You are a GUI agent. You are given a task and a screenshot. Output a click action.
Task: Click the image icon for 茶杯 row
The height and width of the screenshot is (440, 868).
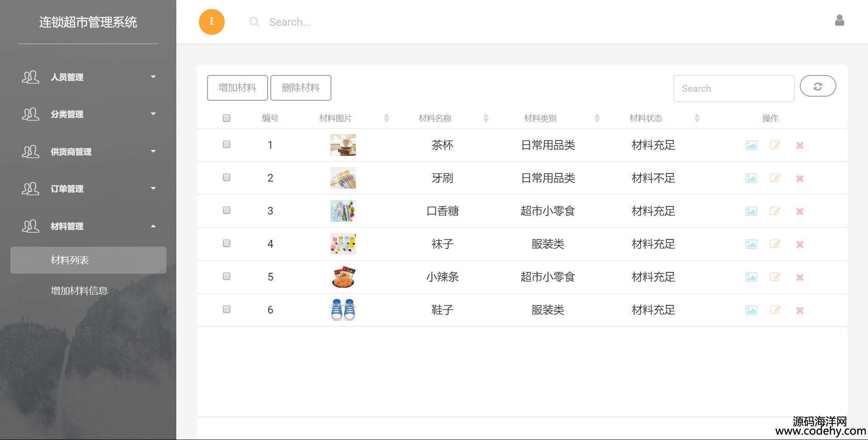click(x=751, y=145)
